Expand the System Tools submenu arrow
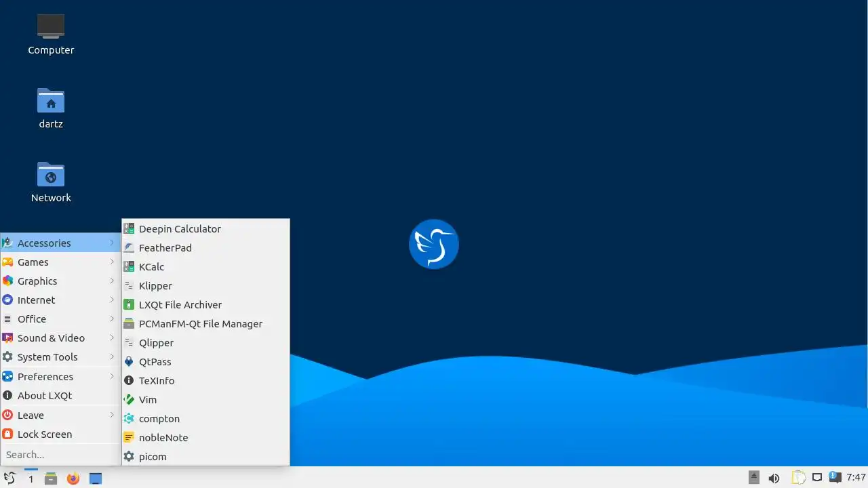This screenshot has width=868, height=488. (x=112, y=357)
